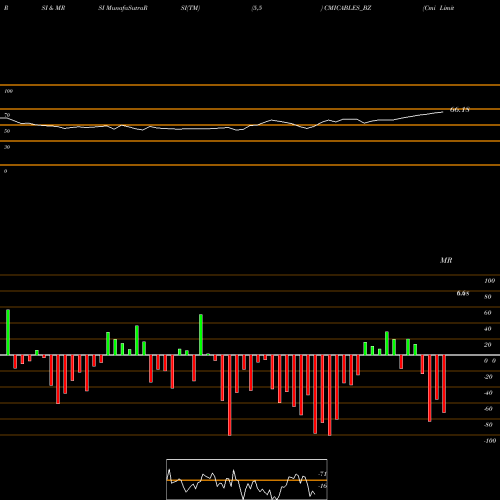Click the '(5,5' parameter text in header

click(257, 8)
